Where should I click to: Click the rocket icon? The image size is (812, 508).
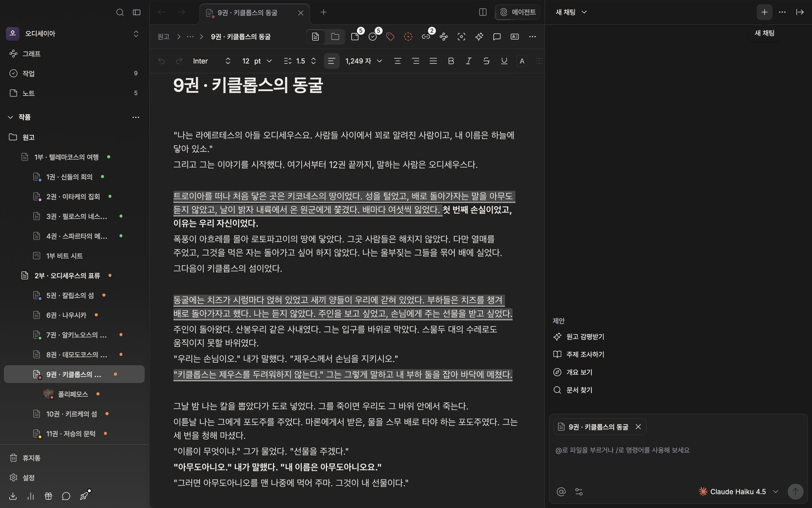click(84, 496)
